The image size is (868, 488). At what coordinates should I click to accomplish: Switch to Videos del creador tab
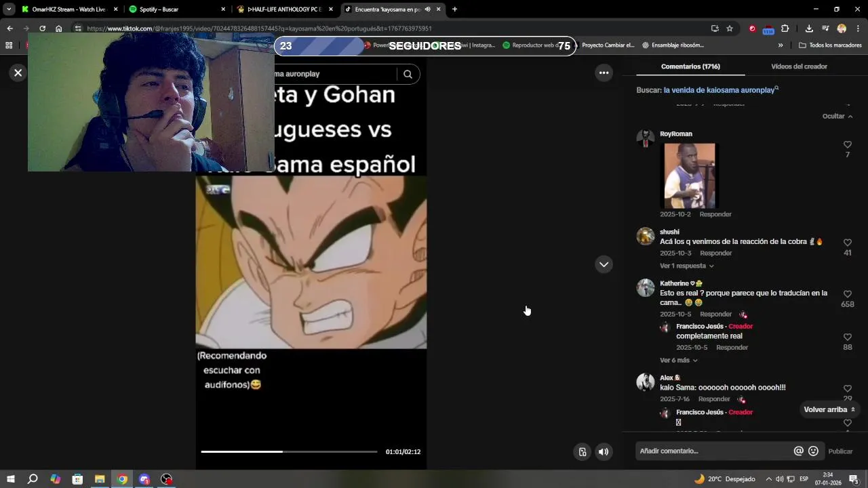coord(799,66)
